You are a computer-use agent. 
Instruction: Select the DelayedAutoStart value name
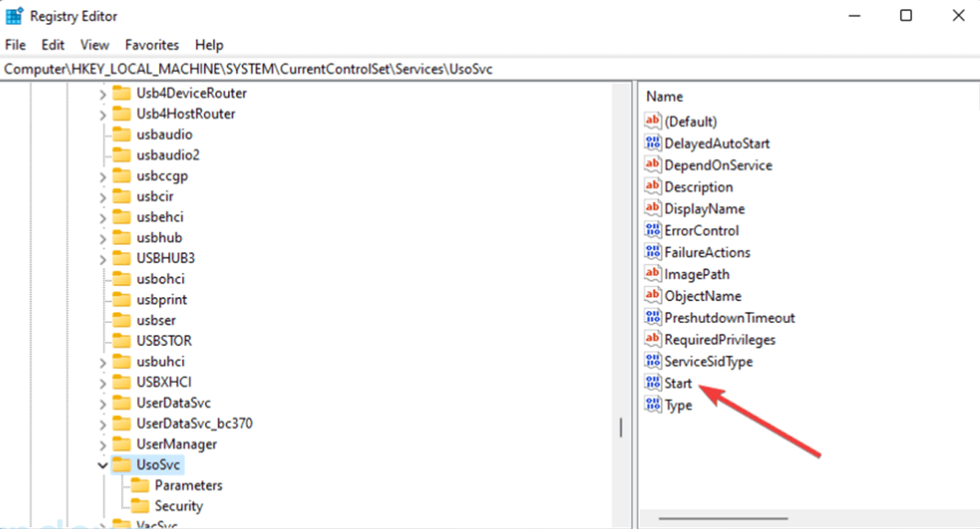coord(717,144)
